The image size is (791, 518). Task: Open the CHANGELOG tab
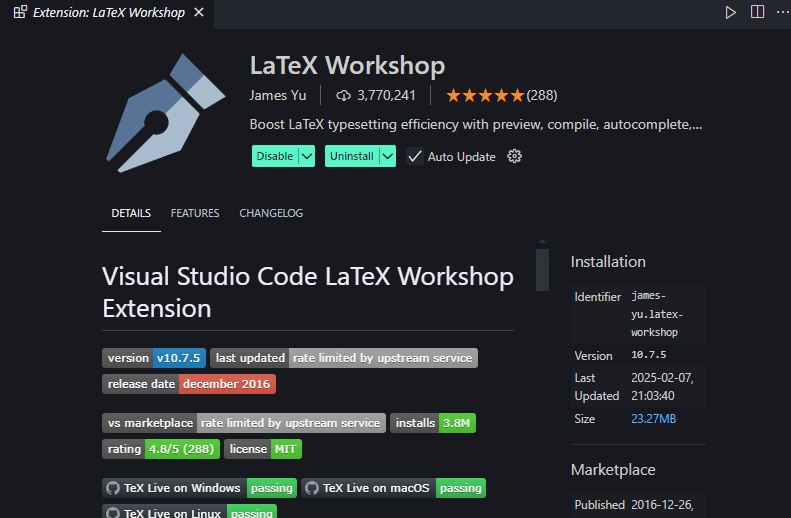(271, 213)
